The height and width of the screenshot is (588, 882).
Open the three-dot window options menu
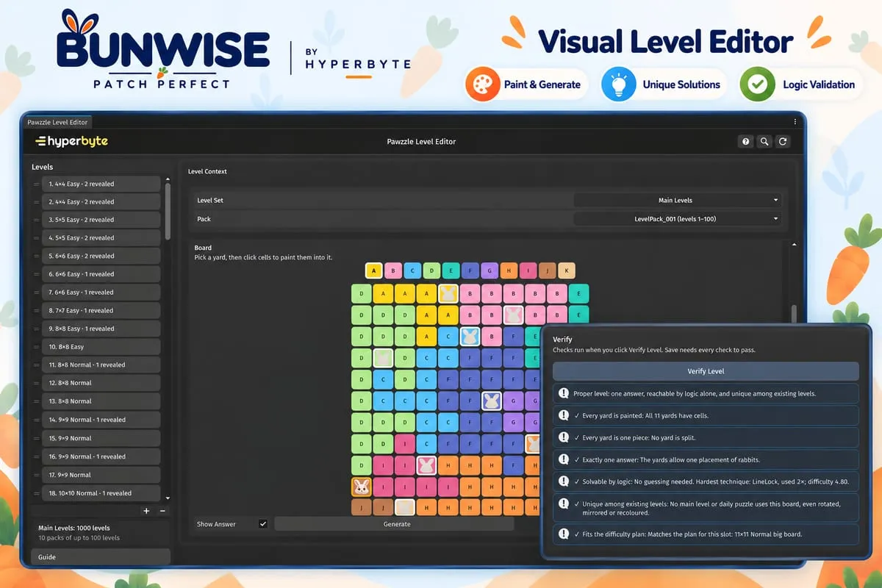795,122
